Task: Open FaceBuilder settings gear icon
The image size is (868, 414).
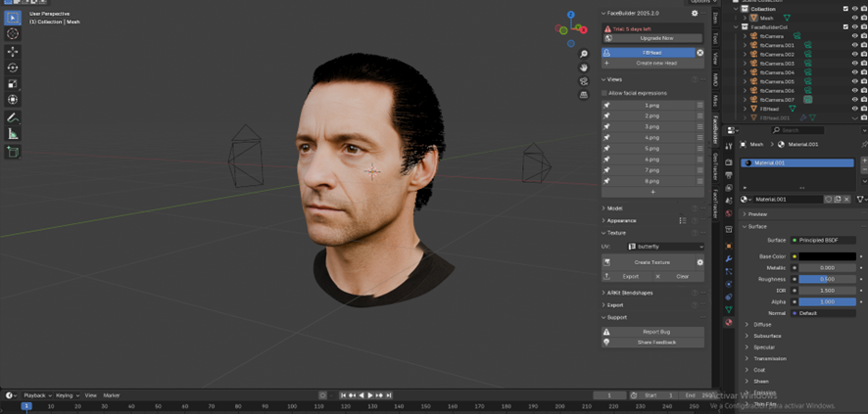Action: tap(695, 14)
